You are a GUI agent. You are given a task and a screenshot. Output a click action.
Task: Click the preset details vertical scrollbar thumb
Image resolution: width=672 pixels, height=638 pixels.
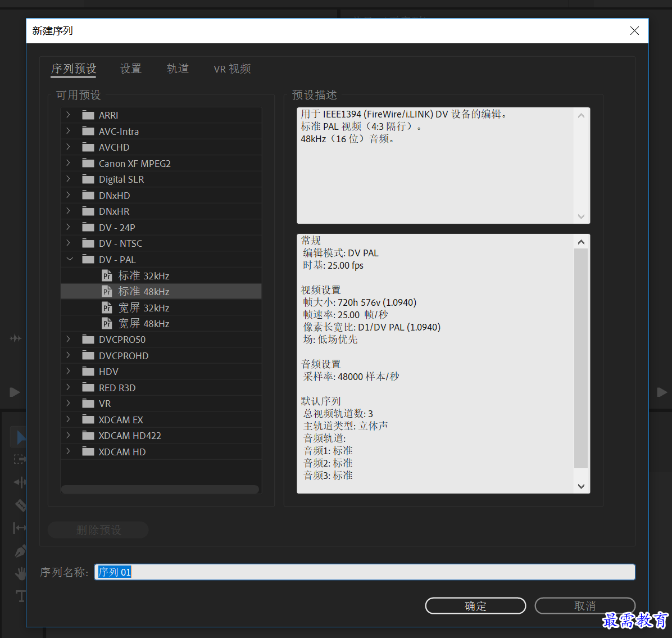point(581,359)
